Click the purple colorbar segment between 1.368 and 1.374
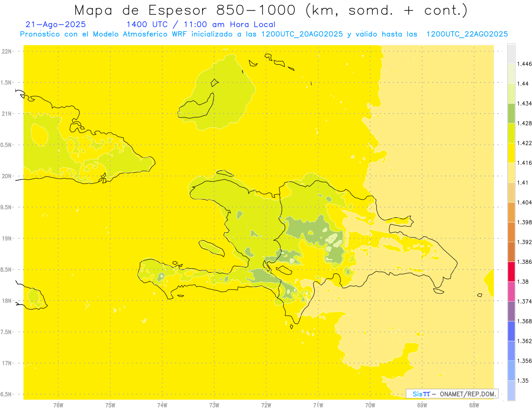 (511, 311)
